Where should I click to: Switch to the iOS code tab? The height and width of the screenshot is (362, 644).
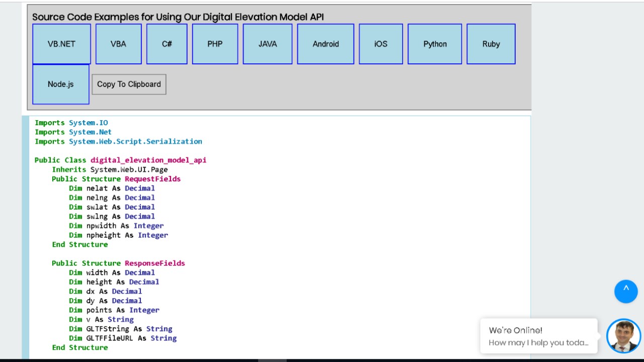(381, 44)
